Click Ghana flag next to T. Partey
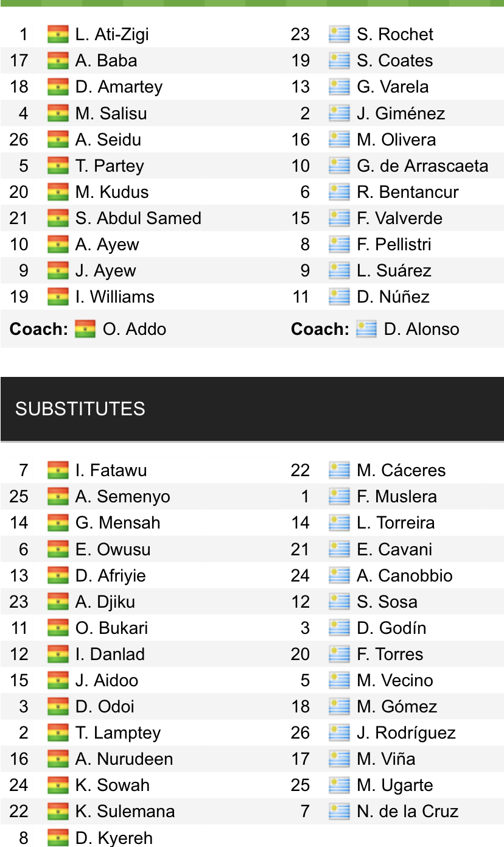This screenshot has height=847, width=504. 58,166
